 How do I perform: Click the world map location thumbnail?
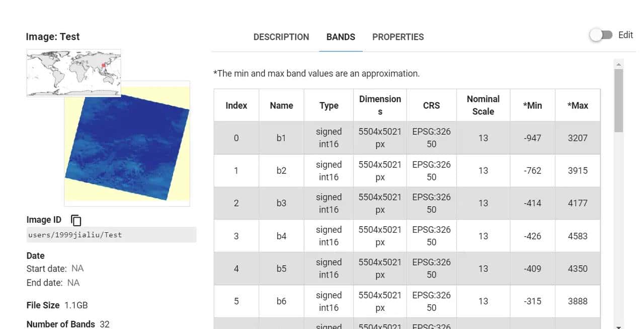[73, 73]
